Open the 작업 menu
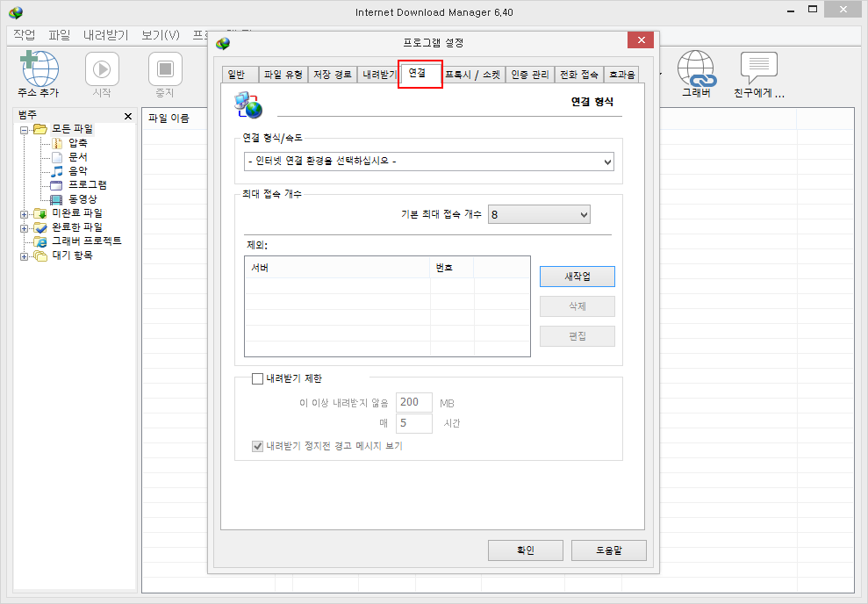This screenshot has height=604, width=868. (x=25, y=35)
